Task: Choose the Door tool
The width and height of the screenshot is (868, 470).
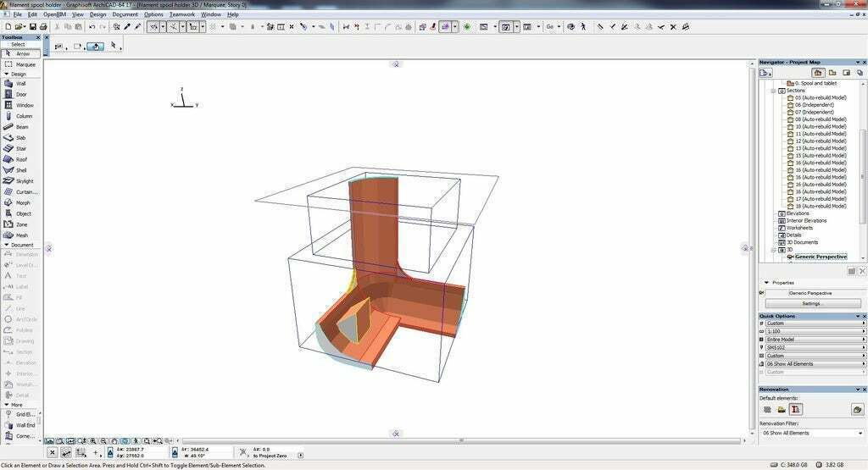Action: pyautogui.click(x=20, y=95)
